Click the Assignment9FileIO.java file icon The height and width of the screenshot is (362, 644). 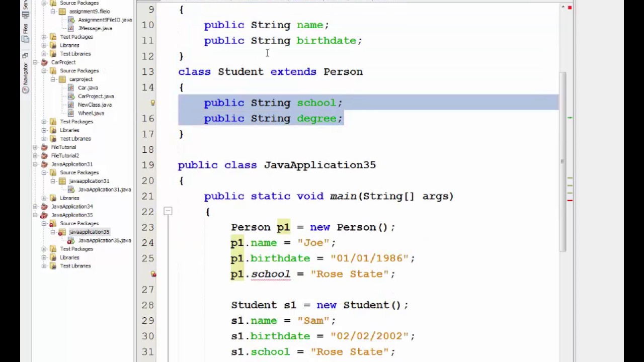[x=71, y=20]
